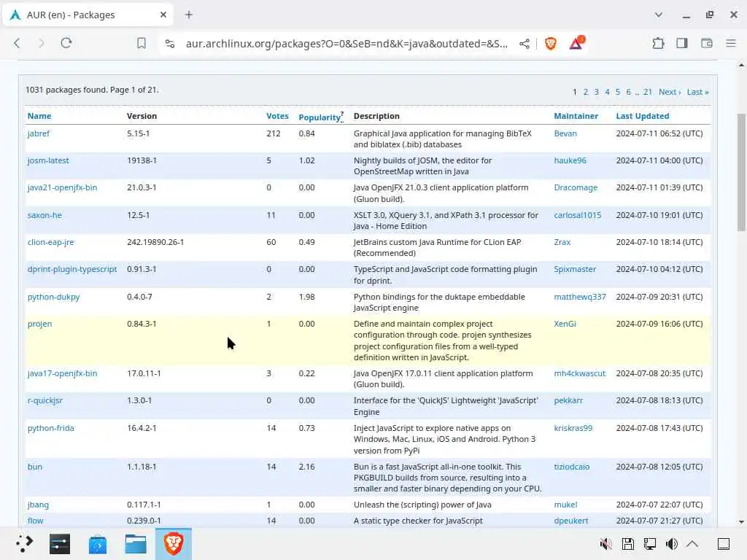747x560 pixels.
Task: Open the system settings taskbar icon
Action: tap(60, 543)
